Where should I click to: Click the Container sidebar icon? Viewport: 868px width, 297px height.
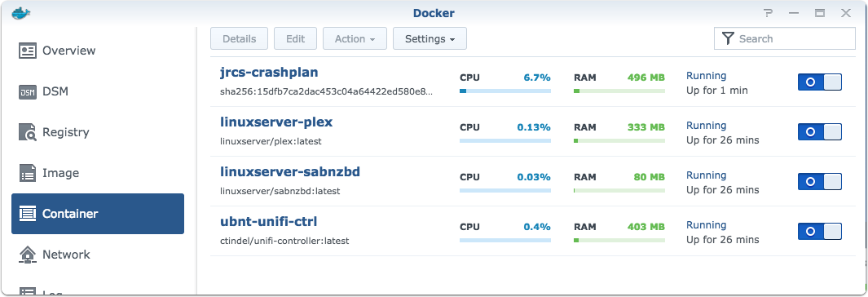(x=28, y=213)
